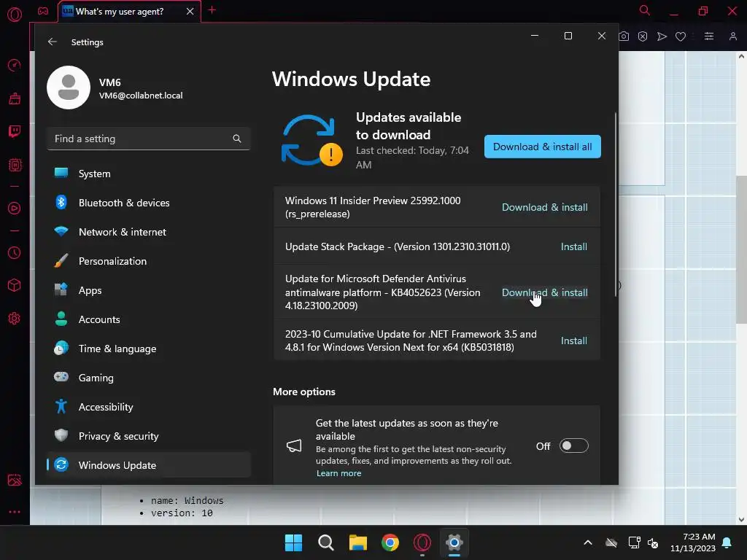
Task: Open Extensions cube icon in sidebar
Action: (x=15, y=285)
